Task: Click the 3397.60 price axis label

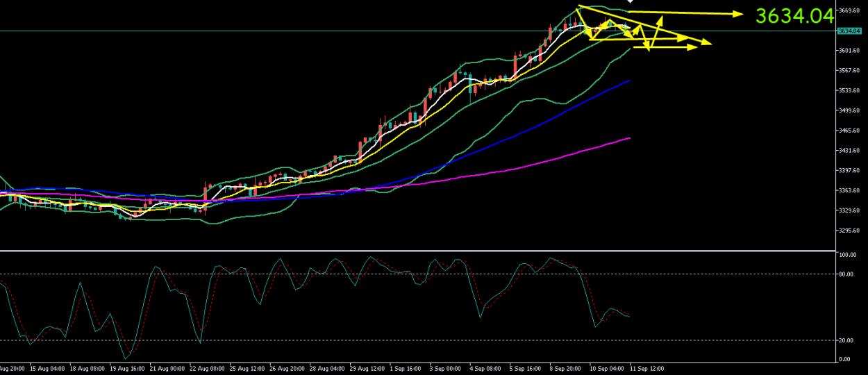Action: (x=849, y=171)
